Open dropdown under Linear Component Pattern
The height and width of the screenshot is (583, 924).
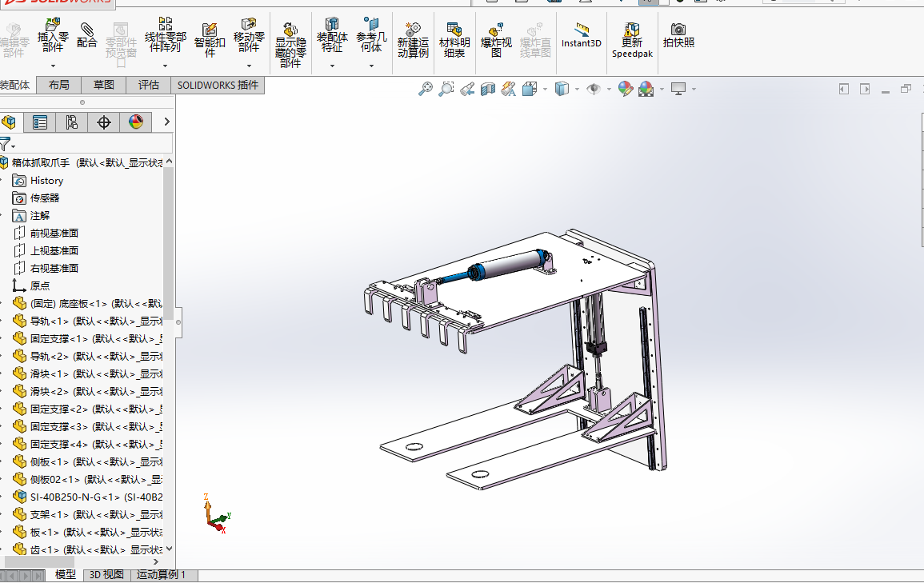tap(165, 66)
